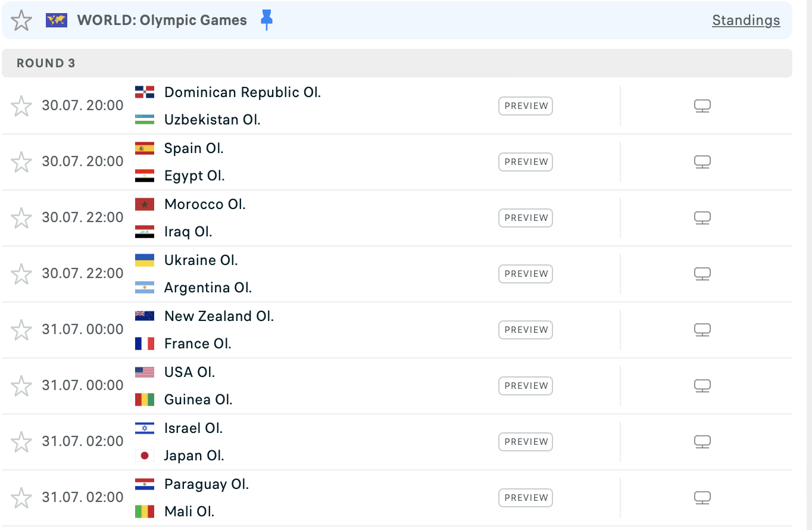Click the ROUND 3 header label
The height and width of the screenshot is (530, 812).
pos(46,63)
